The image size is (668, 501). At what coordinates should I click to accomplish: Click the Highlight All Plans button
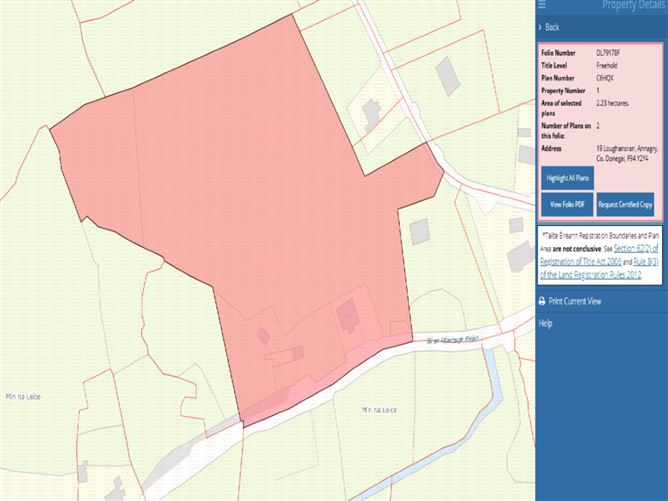(567, 177)
